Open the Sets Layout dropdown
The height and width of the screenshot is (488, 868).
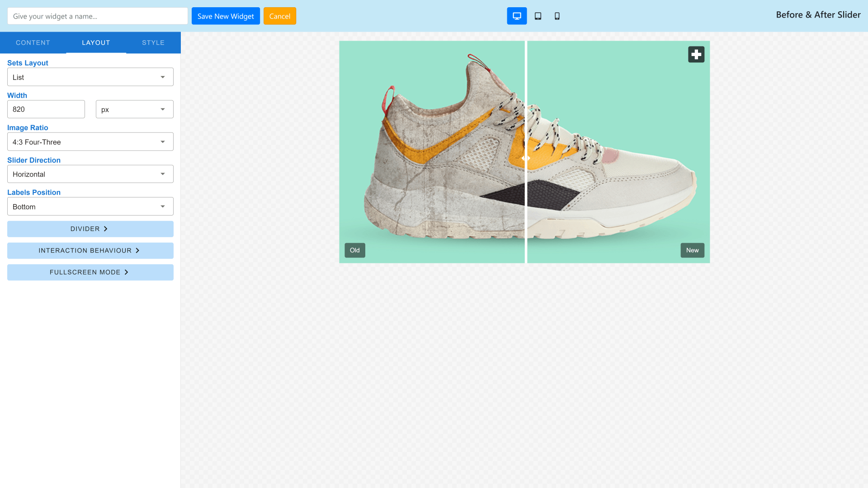pos(90,77)
